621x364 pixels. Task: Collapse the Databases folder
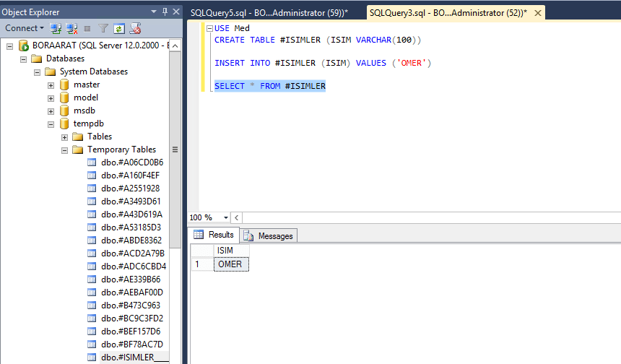point(23,59)
